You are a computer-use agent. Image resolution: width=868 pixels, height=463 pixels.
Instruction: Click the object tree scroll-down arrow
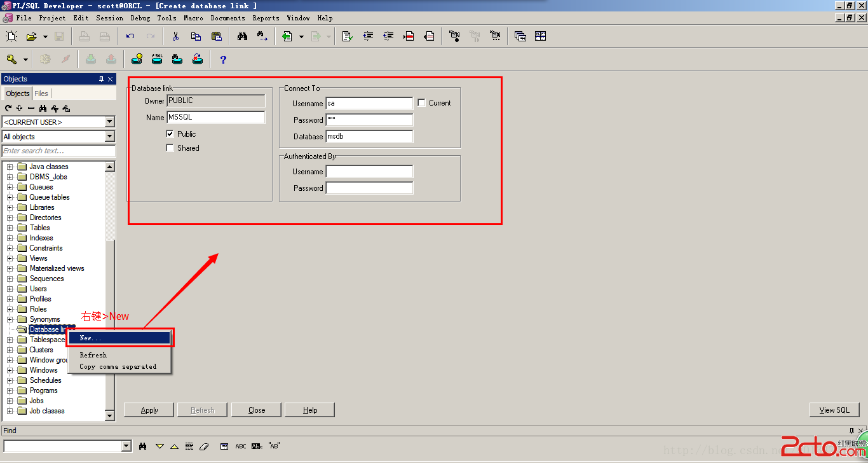(x=110, y=416)
